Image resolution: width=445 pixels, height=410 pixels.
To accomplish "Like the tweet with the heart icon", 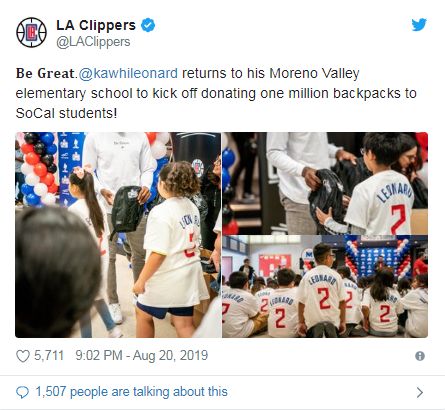I will [x=23, y=356].
